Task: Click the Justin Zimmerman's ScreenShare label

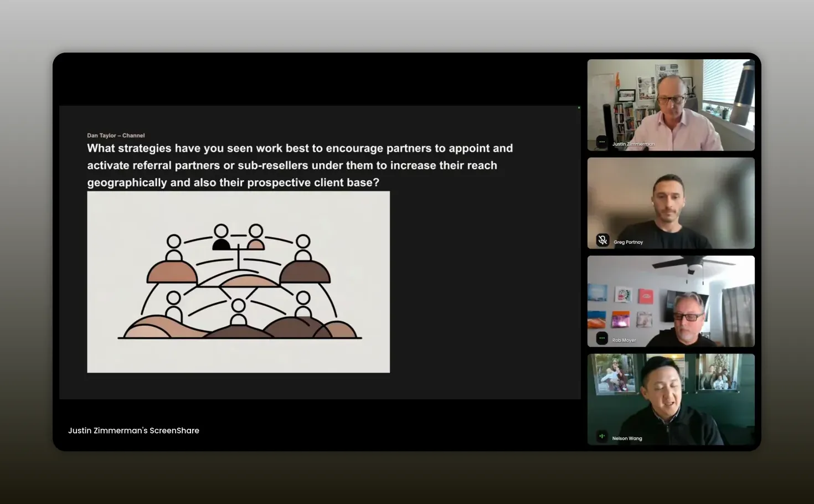Action: coord(133,430)
